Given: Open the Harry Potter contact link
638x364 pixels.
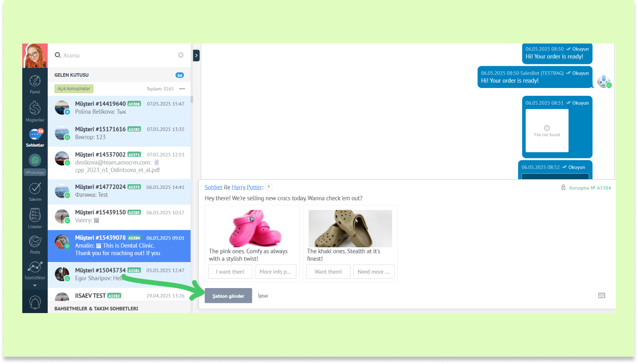Looking at the screenshot, I should [x=247, y=187].
